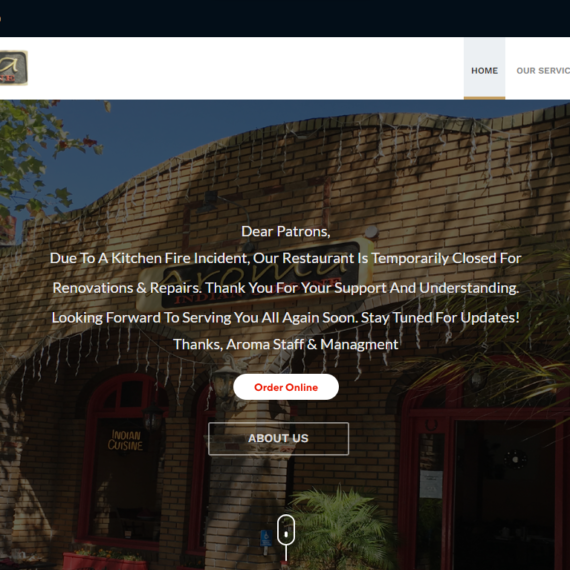
Task: Click the empty white header area beside logo
Action: (245, 68)
